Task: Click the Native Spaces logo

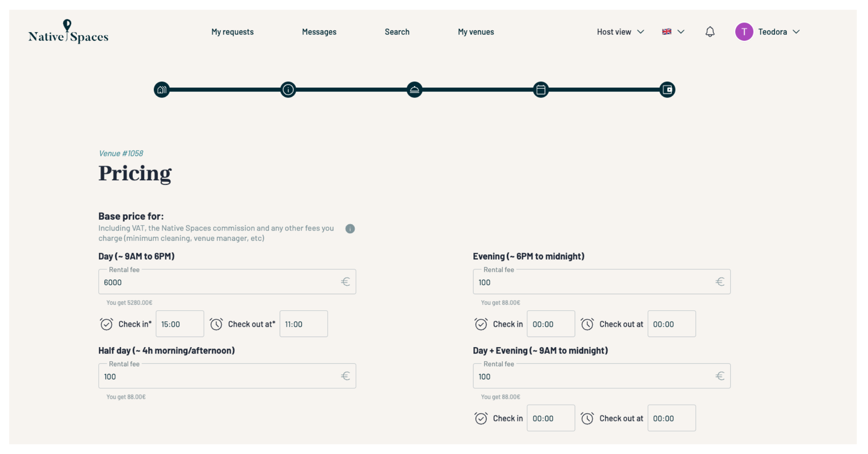Action: [68, 32]
